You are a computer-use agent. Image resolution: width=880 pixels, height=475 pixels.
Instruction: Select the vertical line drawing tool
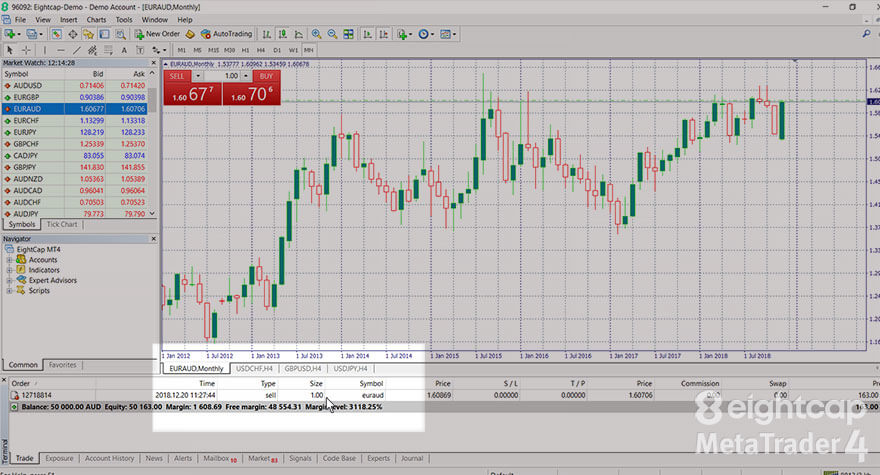point(45,50)
